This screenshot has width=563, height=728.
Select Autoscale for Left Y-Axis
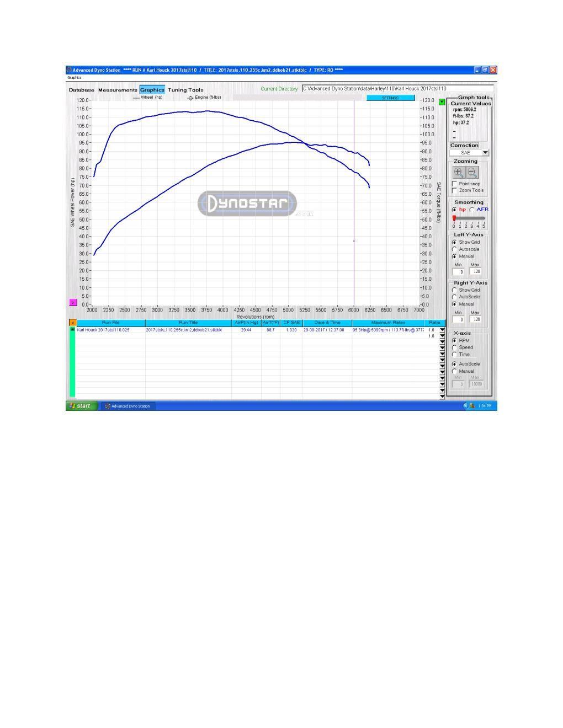pyautogui.click(x=454, y=249)
